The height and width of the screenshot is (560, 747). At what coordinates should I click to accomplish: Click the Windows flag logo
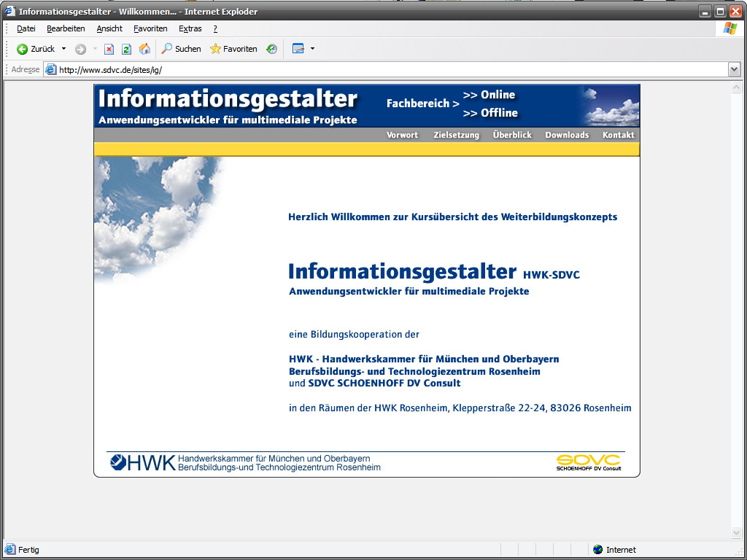point(729,28)
